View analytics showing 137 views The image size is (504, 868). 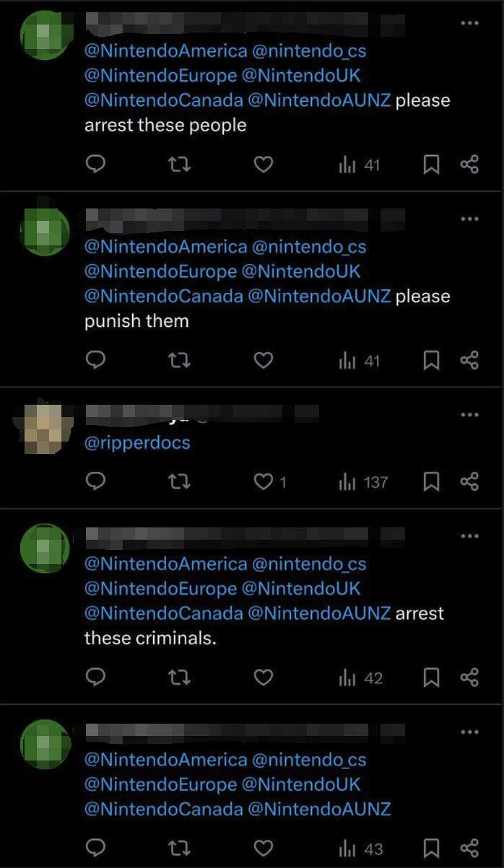363,482
